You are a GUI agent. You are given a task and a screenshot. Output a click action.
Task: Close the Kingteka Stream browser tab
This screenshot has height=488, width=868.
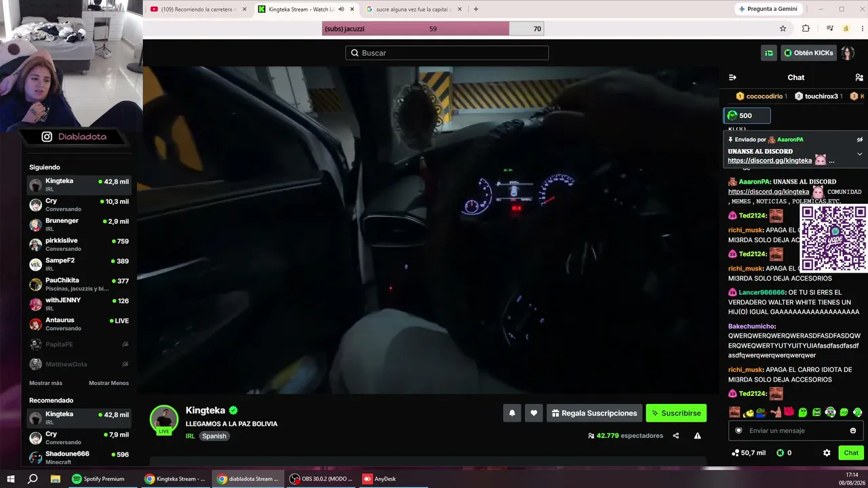352,9
